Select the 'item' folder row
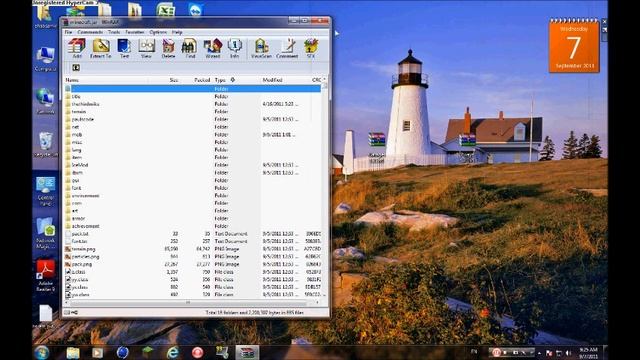This screenshot has height=360, width=640. [193, 157]
